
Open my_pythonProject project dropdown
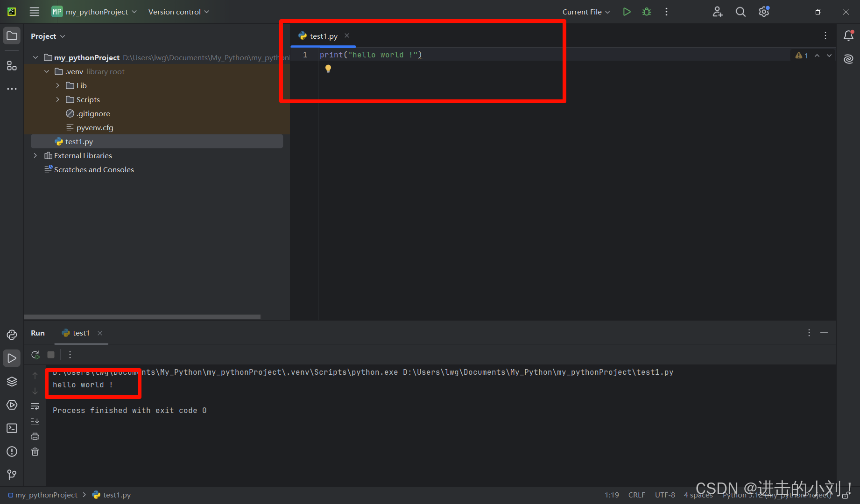tap(94, 12)
